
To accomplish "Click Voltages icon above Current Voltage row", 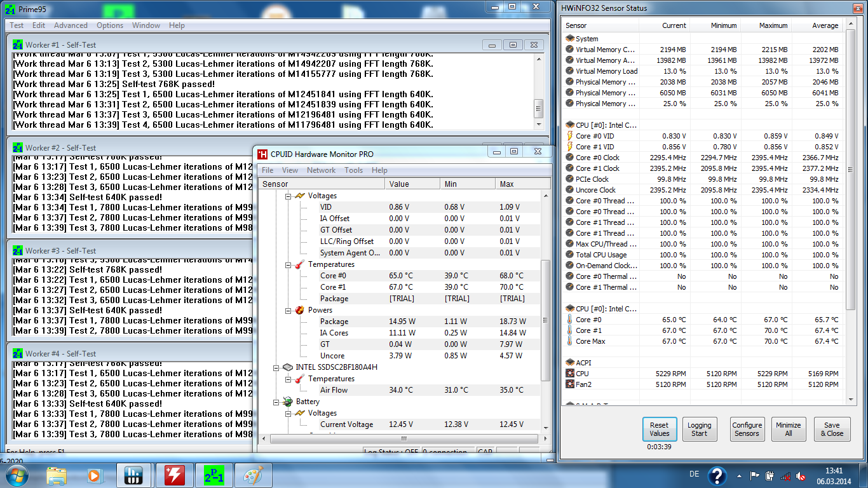I will pyautogui.click(x=300, y=413).
